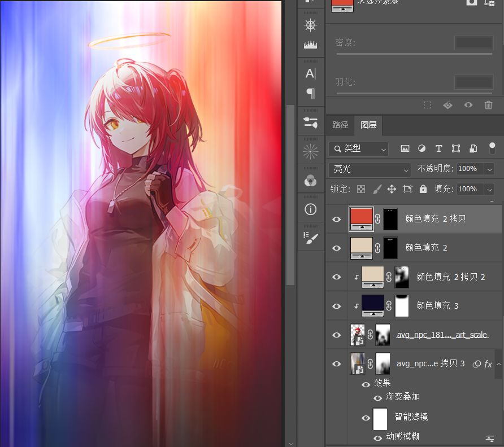
Task: Hide the 颜色填充 2 拷贝 layer
Action: pos(337,219)
